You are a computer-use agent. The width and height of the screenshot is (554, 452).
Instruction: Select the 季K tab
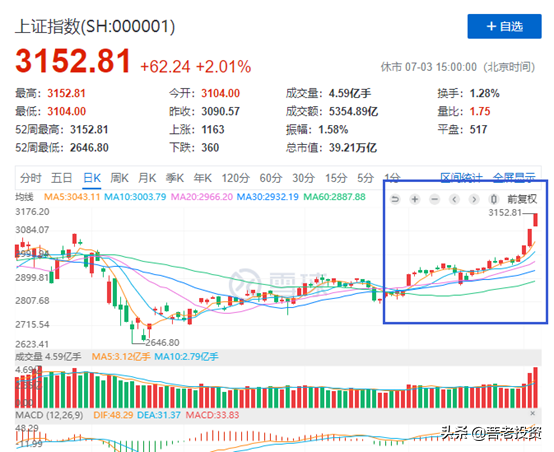[x=175, y=178]
